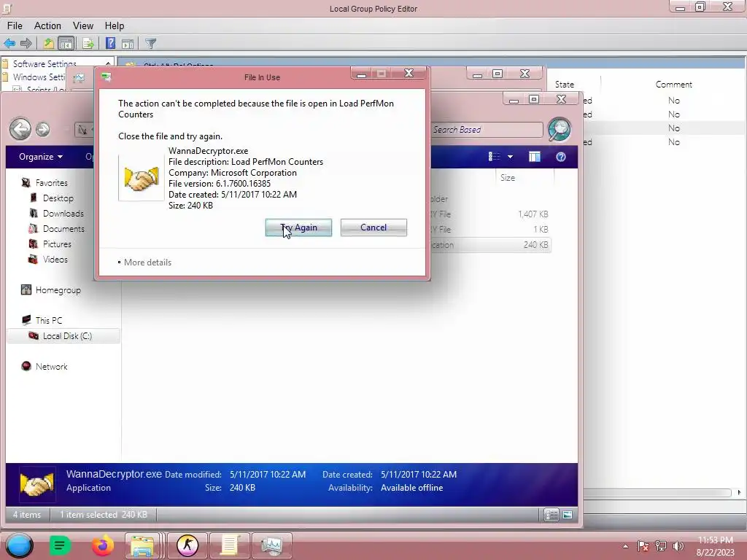The image size is (747, 560).
Task: Open the Action menu
Action: click(47, 26)
